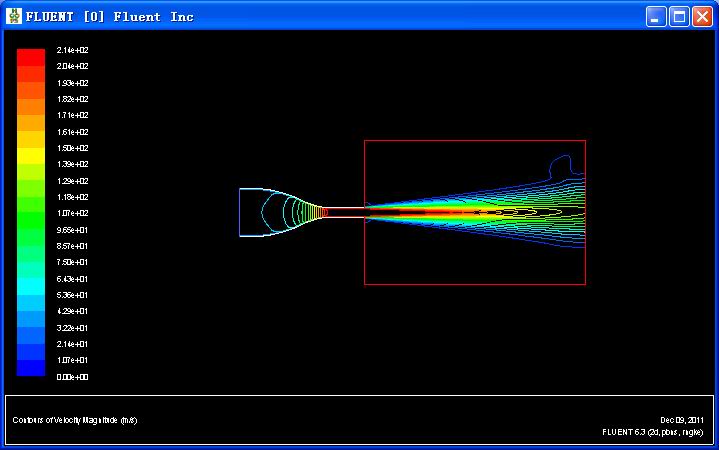Pick the top red band of the color legend

tap(31, 56)
